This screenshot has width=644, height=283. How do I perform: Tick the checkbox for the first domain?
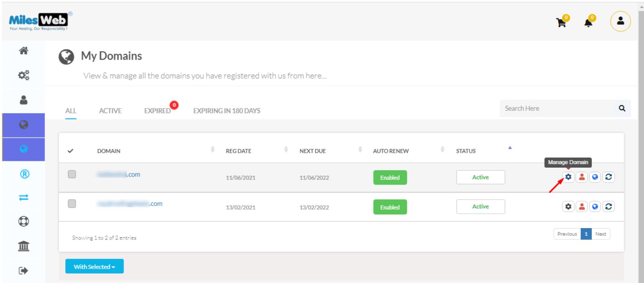(x=72, y=174)
